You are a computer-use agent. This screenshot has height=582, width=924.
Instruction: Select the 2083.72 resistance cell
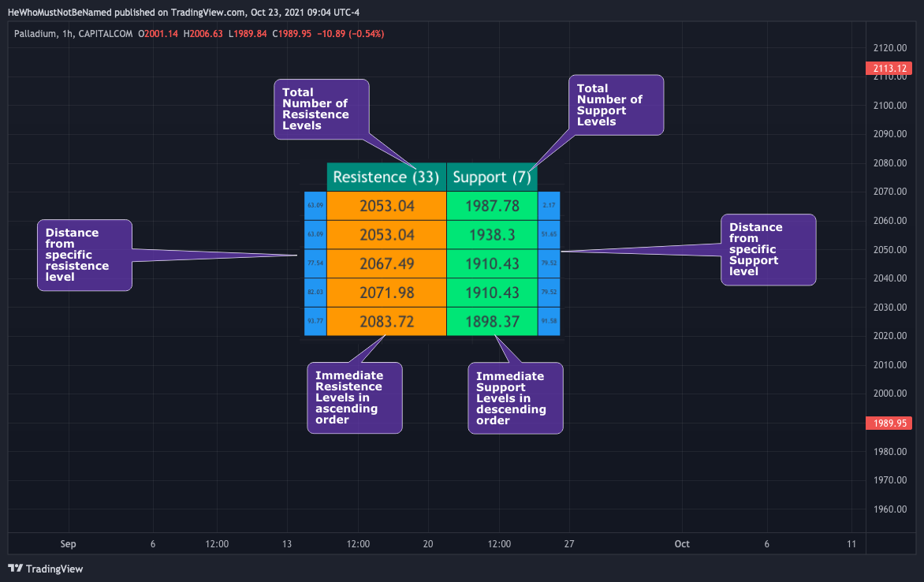point(386,322)
